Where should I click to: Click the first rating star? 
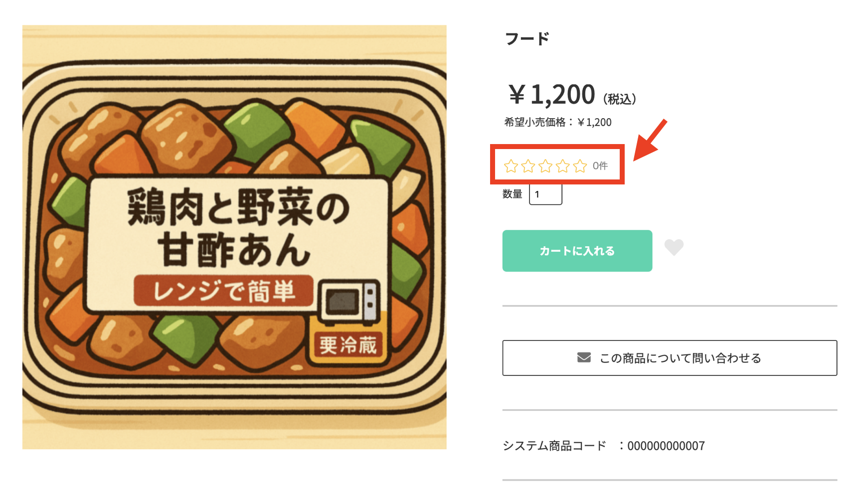click(x=511, y=166)
